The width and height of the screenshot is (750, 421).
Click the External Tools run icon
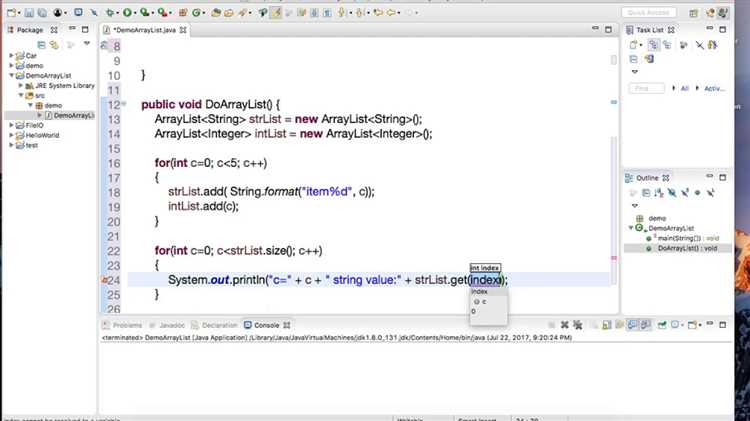(162, 13)
